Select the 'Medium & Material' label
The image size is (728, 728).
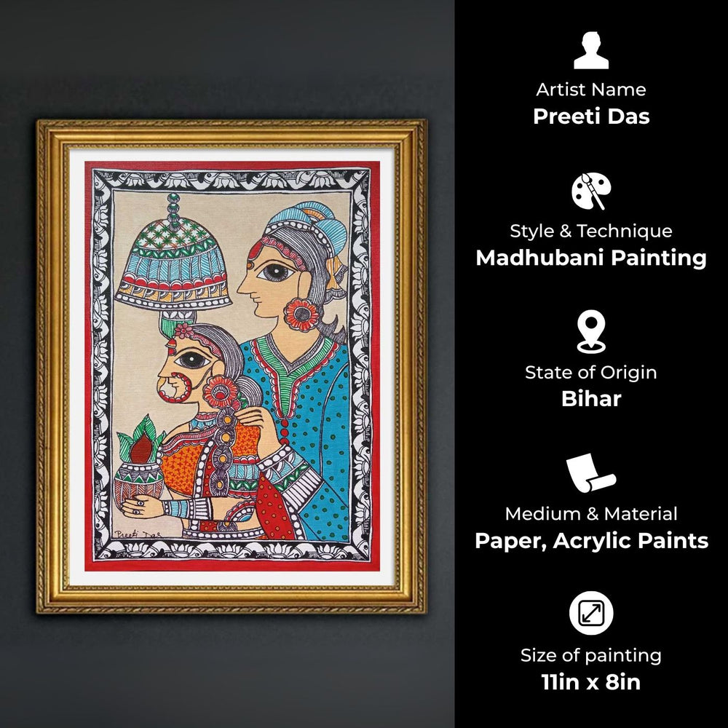pyautogui.click(x=591, y=514)
